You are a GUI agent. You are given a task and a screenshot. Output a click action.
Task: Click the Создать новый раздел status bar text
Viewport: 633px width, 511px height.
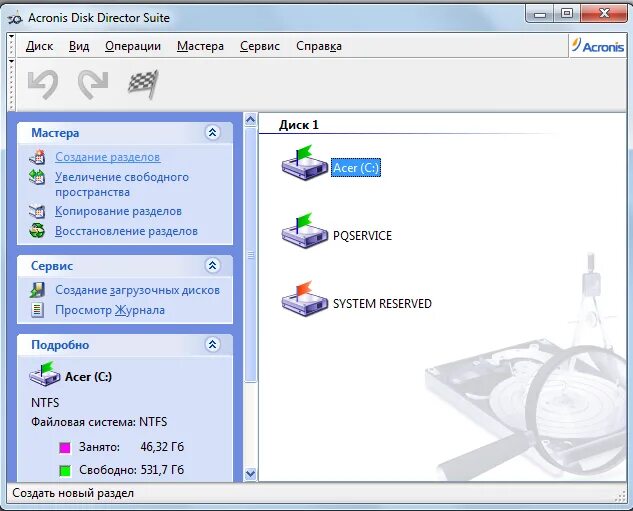(x=73, y=493)
